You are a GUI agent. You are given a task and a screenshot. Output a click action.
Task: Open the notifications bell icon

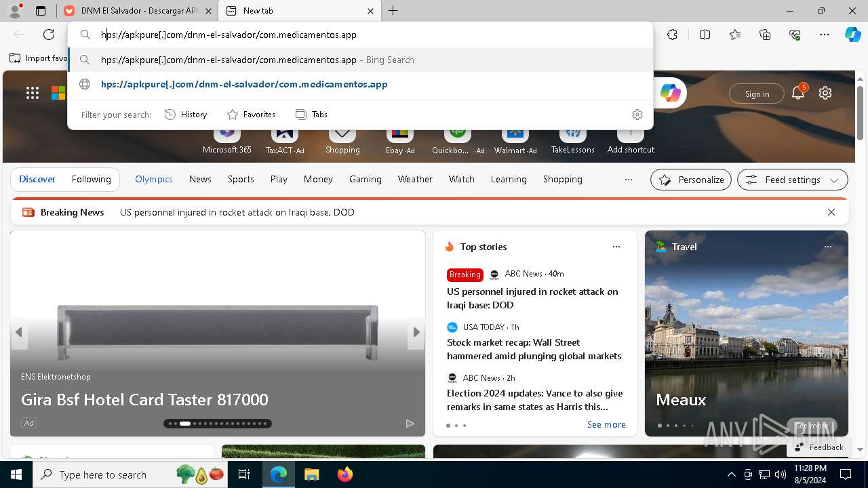(798, 93)
